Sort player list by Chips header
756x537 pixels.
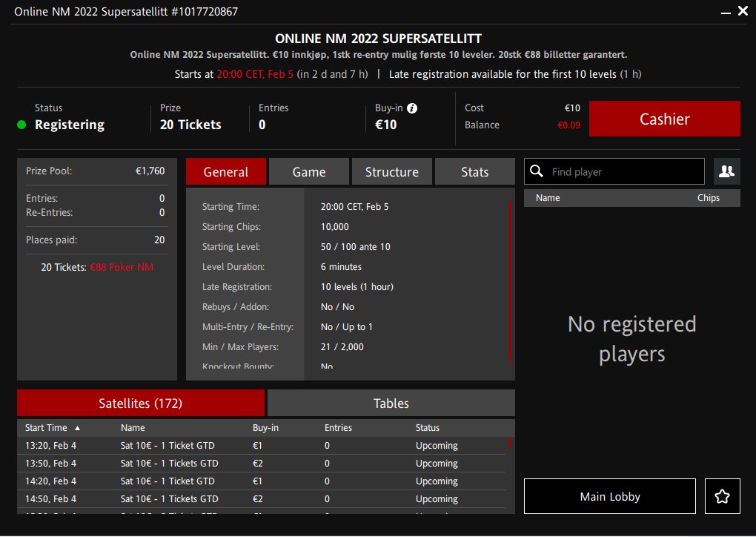[x=709, y=198]
